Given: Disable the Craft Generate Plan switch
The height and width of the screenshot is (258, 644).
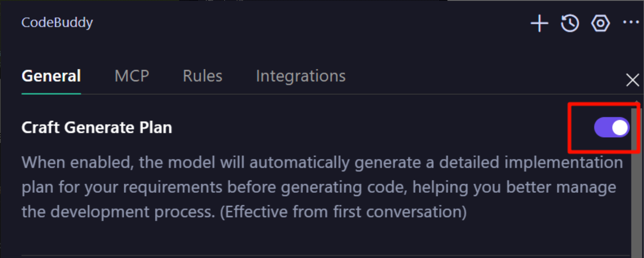Looking at the screenshot, I should tap(611, 128).
